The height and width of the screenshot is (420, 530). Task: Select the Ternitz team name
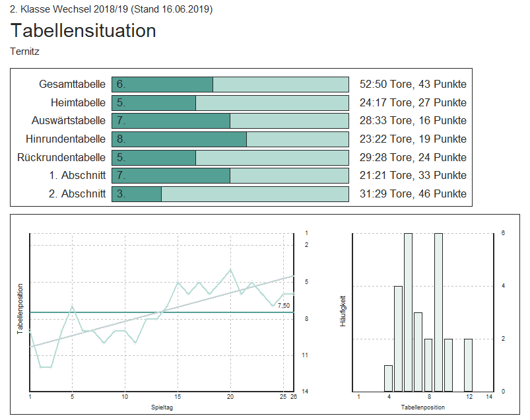25,51
